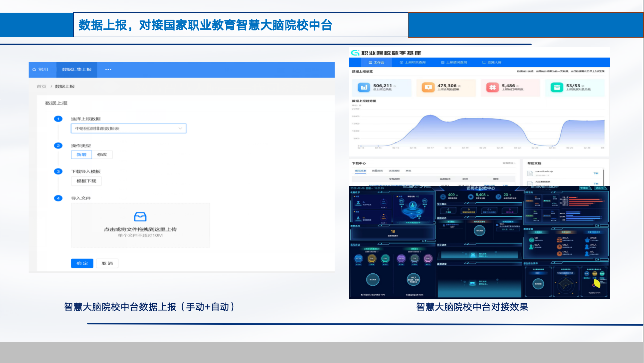644x363 pixels.
Task: Open the 中职巡课排课数据表 dropdown
Action: point(128,129)
